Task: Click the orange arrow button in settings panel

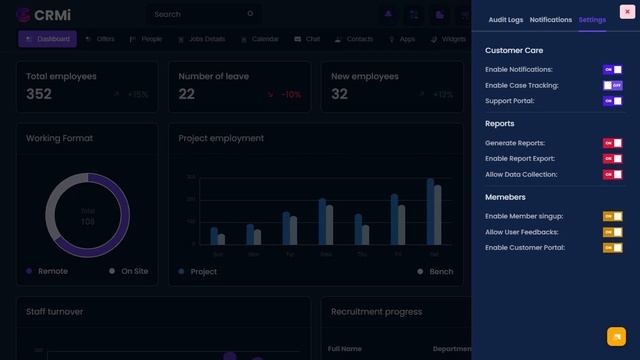Action: point(616,337)
